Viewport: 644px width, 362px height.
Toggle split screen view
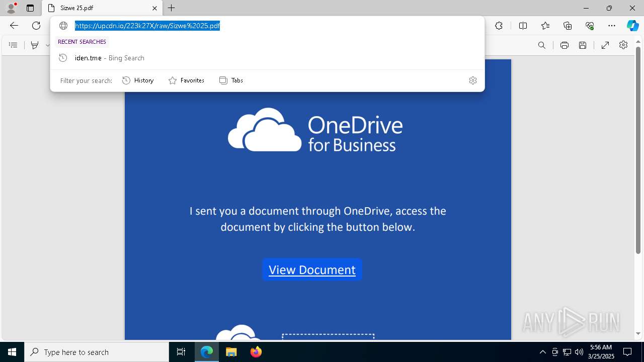tap(523, 26)
